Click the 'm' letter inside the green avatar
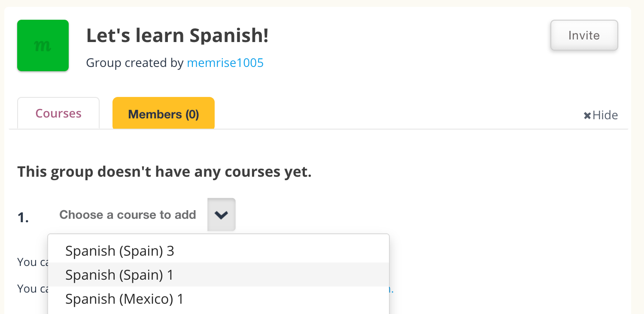This screenshot has height=314, width=644. tap(43, 45)
